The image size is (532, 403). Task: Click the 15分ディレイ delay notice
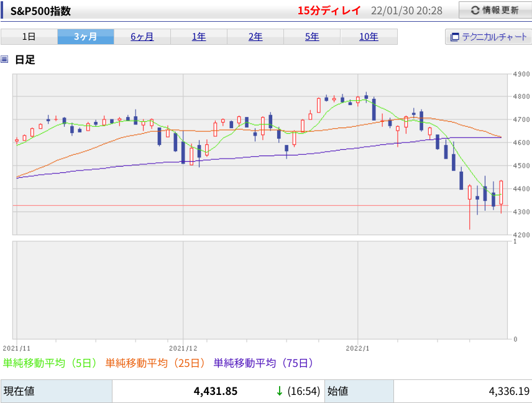click(329, 11)
